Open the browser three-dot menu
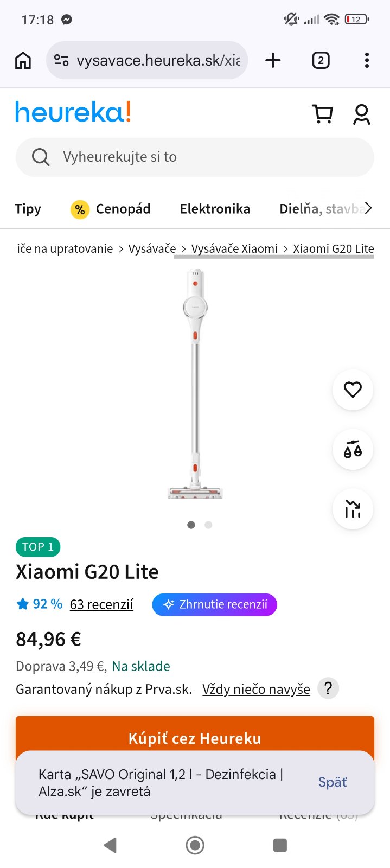The image size is (390, 868). coord(367,60)
